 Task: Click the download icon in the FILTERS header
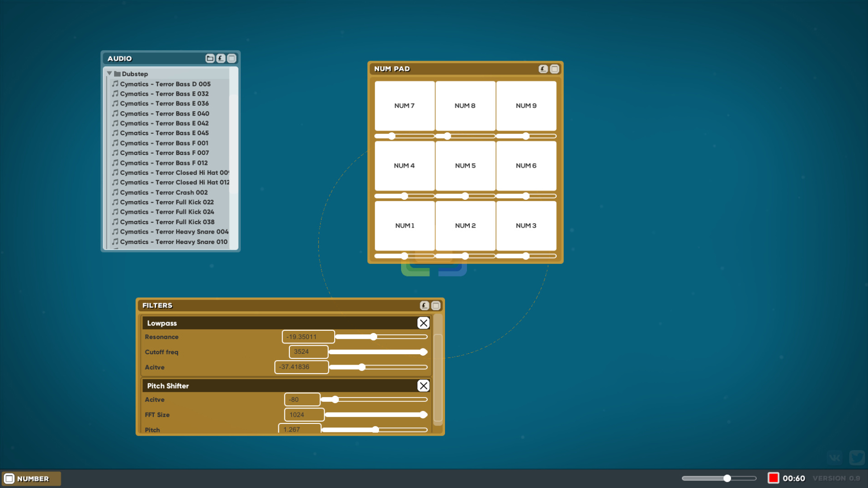(x=424, y=305)
